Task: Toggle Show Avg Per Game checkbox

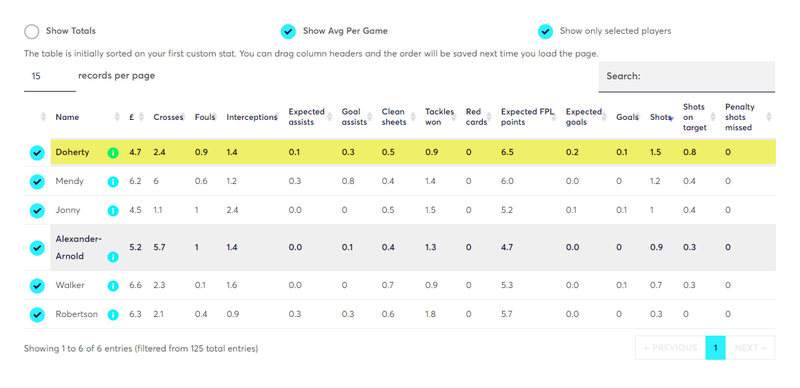Action: [288, 32]
